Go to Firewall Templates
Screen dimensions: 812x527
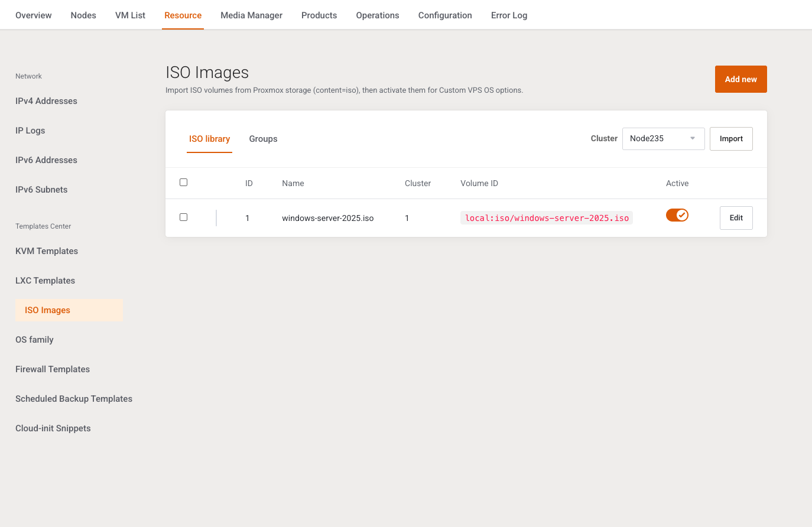click(53, 369)
